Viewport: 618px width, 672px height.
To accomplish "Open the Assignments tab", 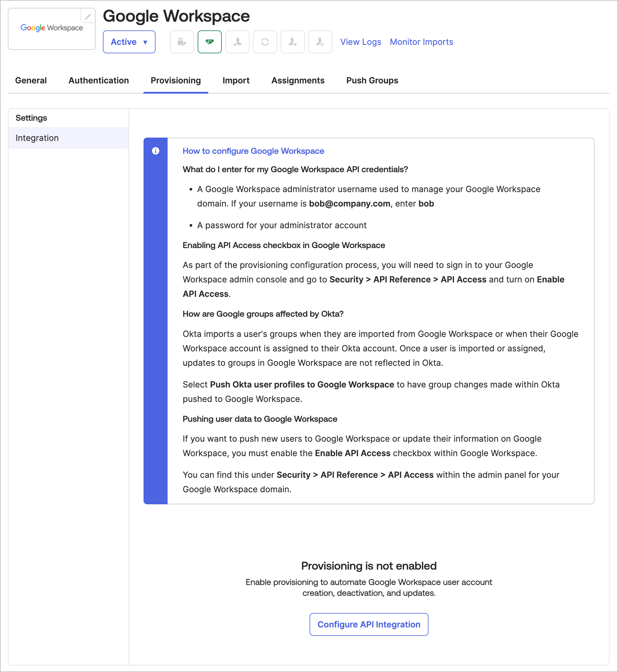I will coord(298,80).
